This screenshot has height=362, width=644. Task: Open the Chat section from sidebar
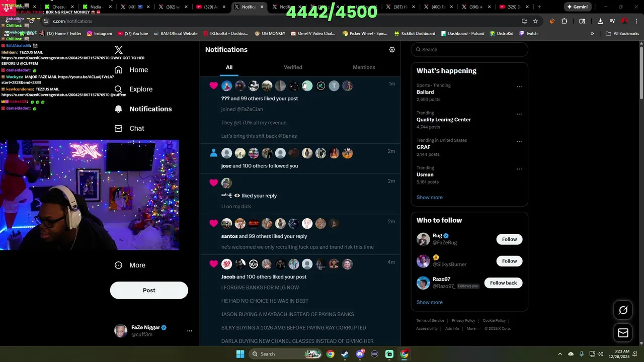point(129,128)
